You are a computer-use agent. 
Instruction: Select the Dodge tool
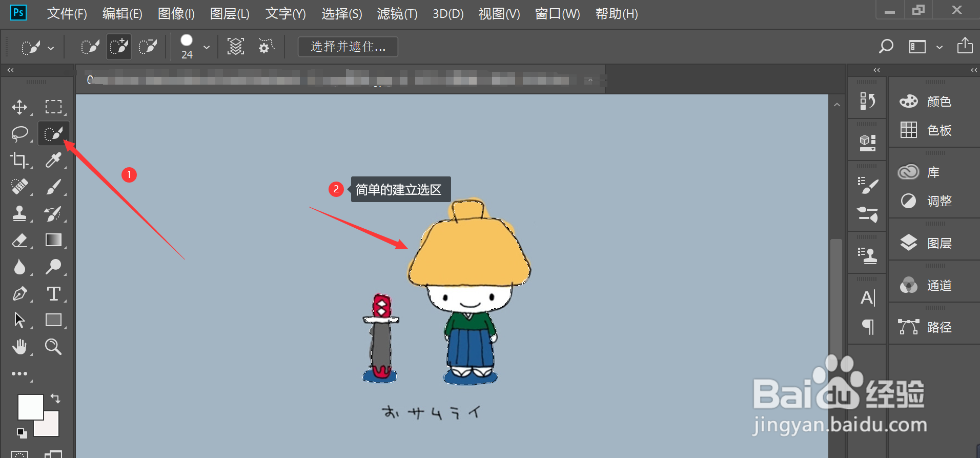pos(53,267)
